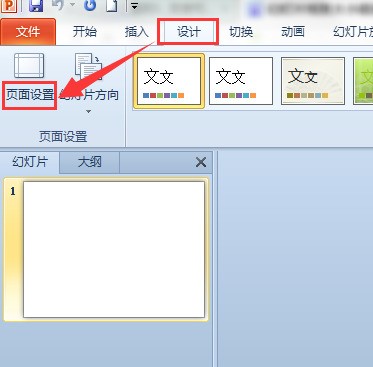Switch to the 切换 (Transitions) ribbon tab
Screen dimensions: 373x367
241,32
